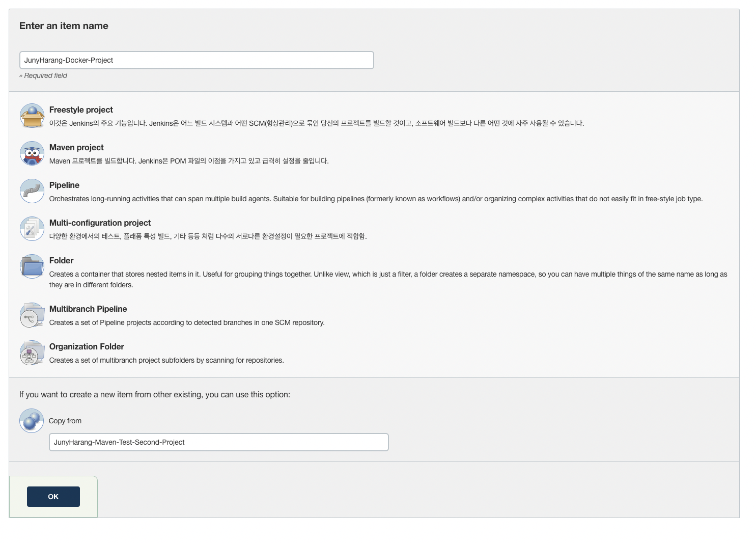The width and height of the screenshot is (756, 543).
Task: Click the Organization Folder icon
Action: point(32,352)
